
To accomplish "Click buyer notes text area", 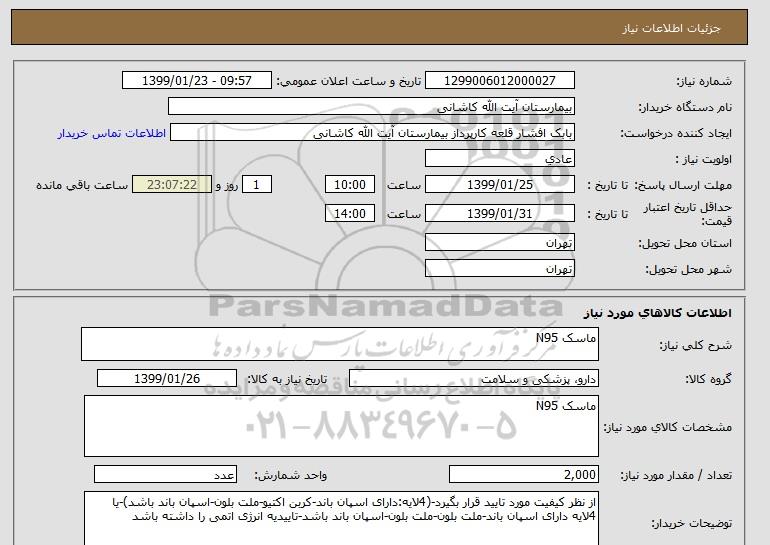I will pyautogui.click(x=341, y=518).
